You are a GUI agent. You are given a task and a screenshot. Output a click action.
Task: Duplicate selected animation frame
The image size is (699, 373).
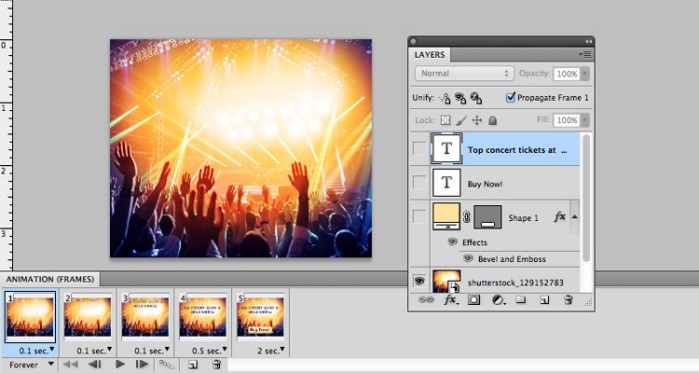193,365
